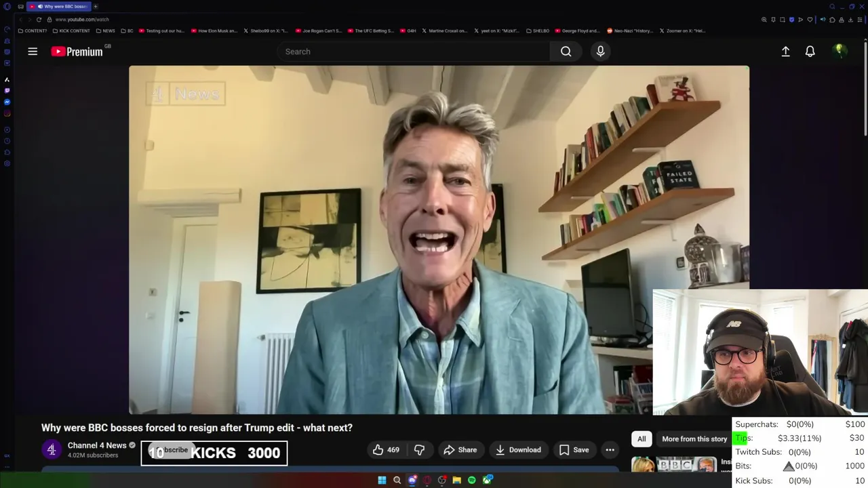The width and height of the screenshot is (868, 488).
Task: Open Opera easy setup menu icon
Action: click(860, 20)
